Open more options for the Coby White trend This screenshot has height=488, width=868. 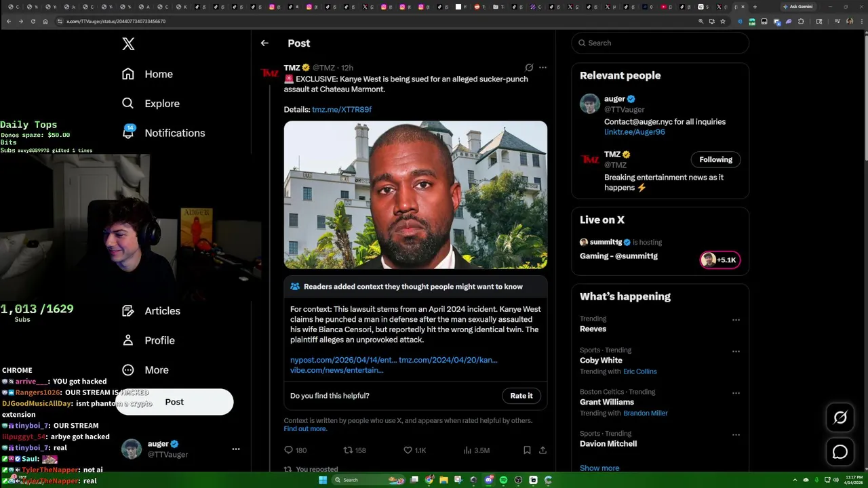pyautogui.click(x=736, y=352)
